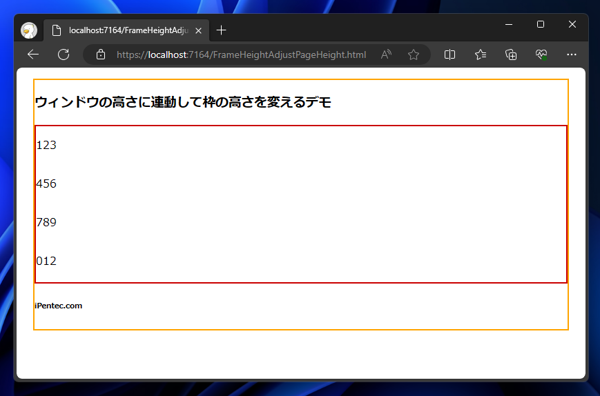Click the heading ウィンドウの高さに連動して枠の高さを変えるデモ
600x396 pixels.
click(183, 102)
